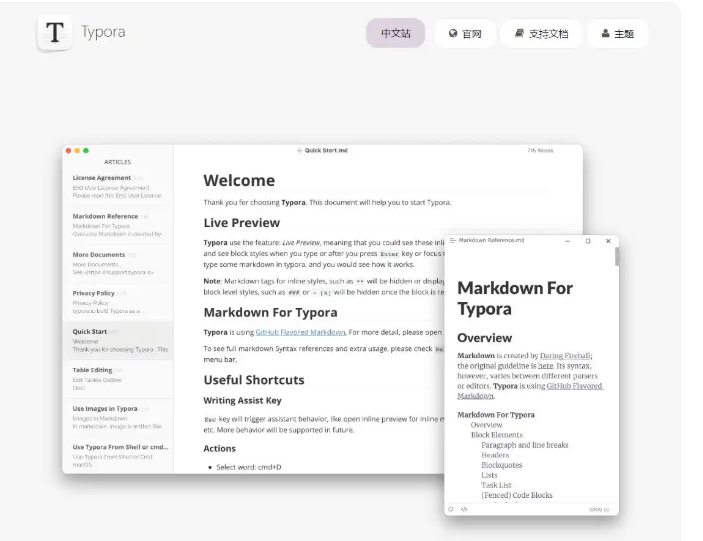
Task: Open Markdown Reference in the articles sidebar
Action: click(x=117, y=225)
